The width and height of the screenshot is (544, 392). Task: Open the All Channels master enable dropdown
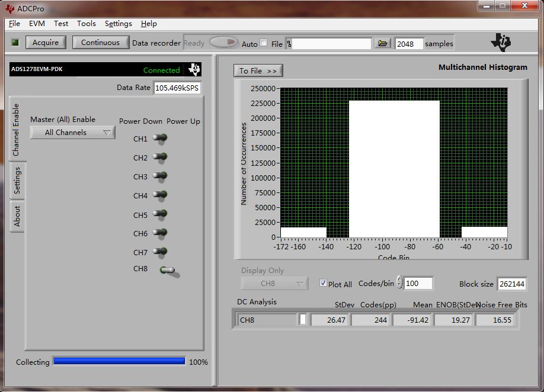[x=72, y=133]
